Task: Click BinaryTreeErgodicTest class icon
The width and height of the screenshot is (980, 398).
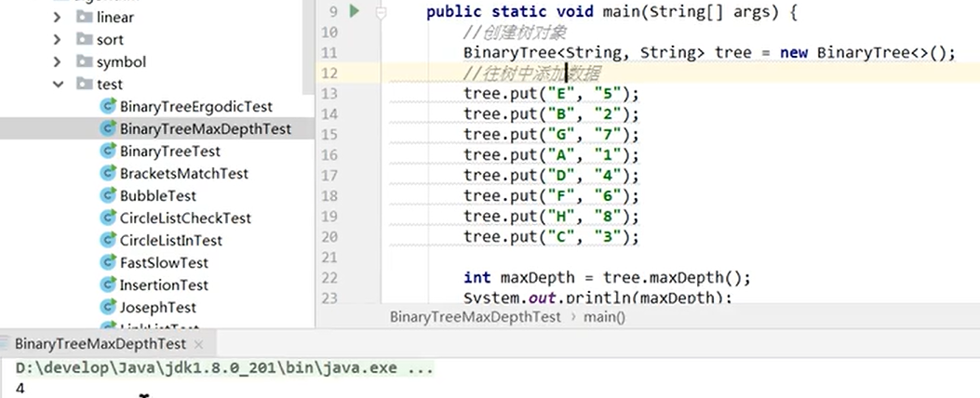Action: pyautogui.click(x=109, y=106)
